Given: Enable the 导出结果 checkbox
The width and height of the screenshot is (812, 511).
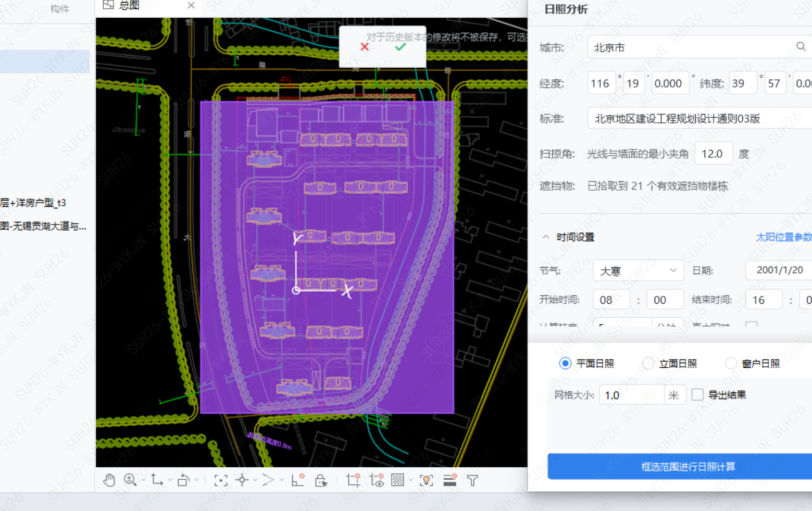Looking at the screenshot, I should pos(697,395).
